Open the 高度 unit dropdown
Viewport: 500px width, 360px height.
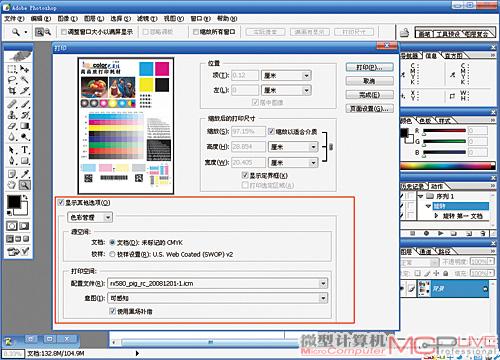tap(313, 147)
